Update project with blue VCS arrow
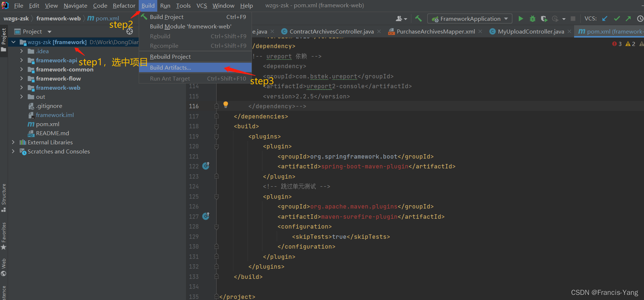This screenshot has height=300, width=644. pyautogui.click(x=605, y=19)
